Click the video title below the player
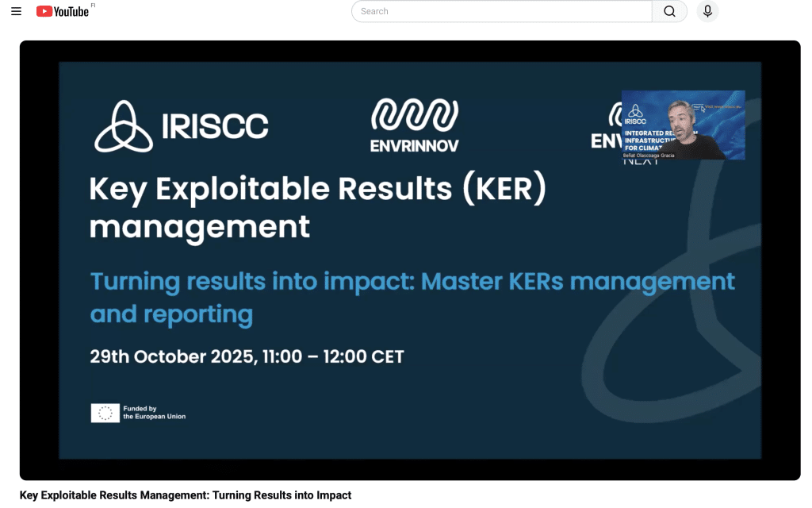 pos(185,495)
